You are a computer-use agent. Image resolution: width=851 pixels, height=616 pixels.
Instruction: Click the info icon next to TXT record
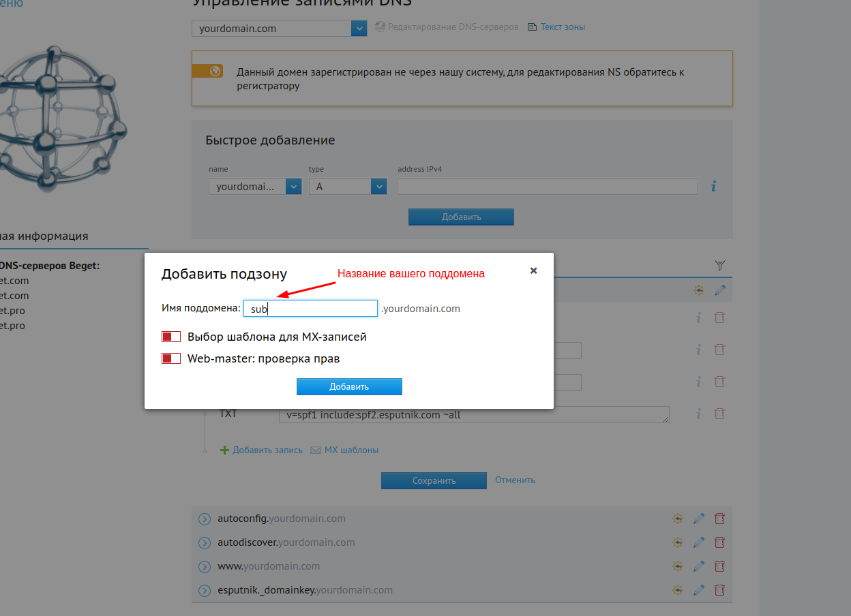click(698, 414)
